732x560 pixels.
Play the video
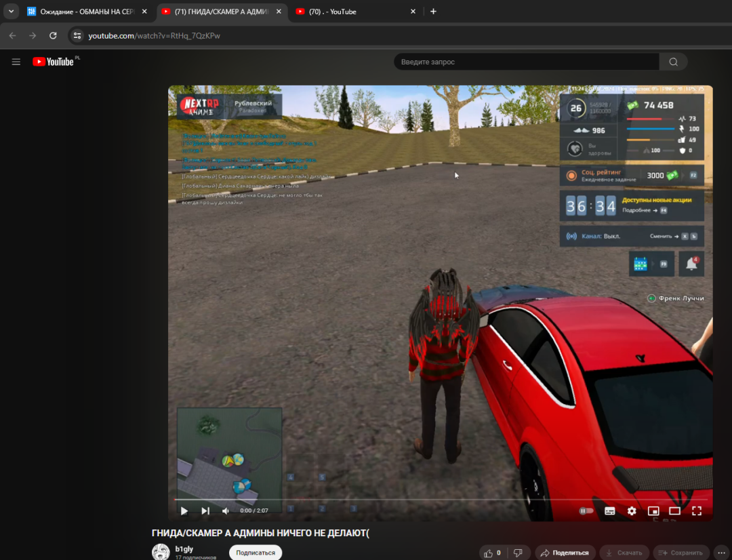(x=184, y=511)
